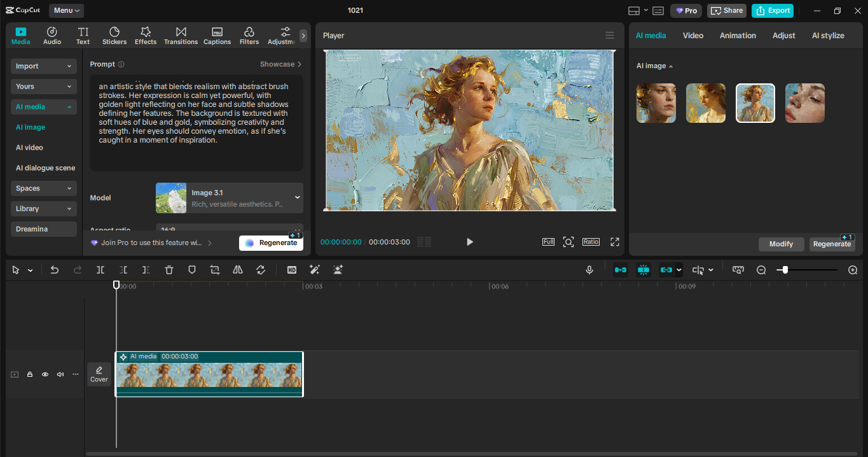Open the Stickers panel
868x457 pixels.
(114, 35)
